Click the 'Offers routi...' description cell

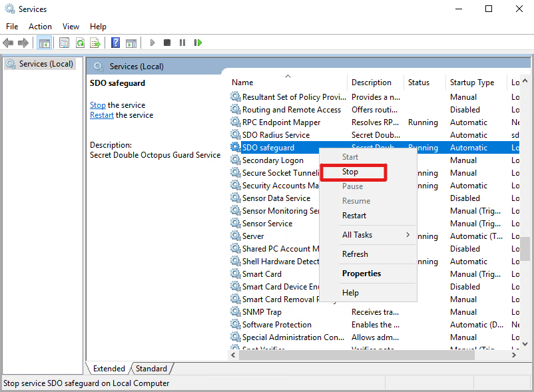point(374,110)
